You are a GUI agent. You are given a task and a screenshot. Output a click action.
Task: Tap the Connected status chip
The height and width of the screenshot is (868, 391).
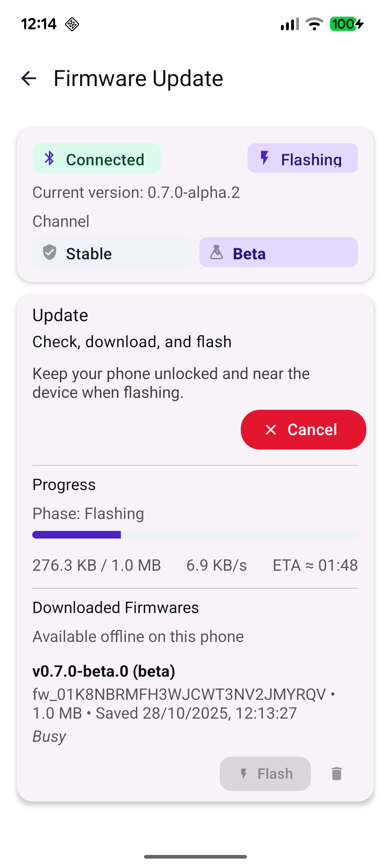(x=97, y=158)
